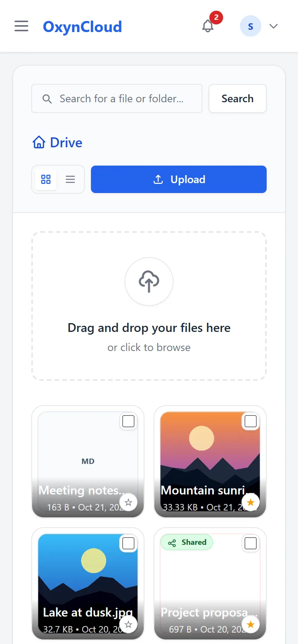The height and width of the screenshot is (644, 298).
Task: Click the Search button
Action: pos(238,98)
